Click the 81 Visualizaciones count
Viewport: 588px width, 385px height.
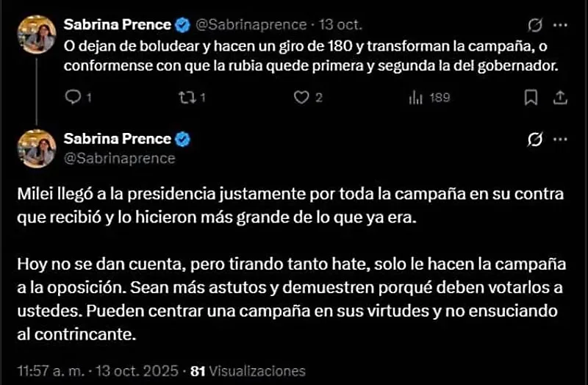click(248, 371)
